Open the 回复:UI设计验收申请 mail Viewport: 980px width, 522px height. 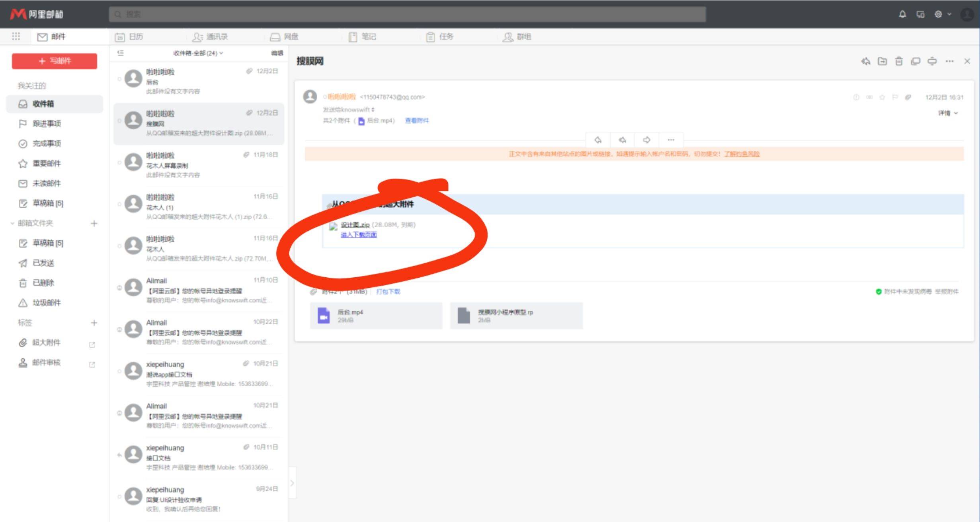coord(199,499)
